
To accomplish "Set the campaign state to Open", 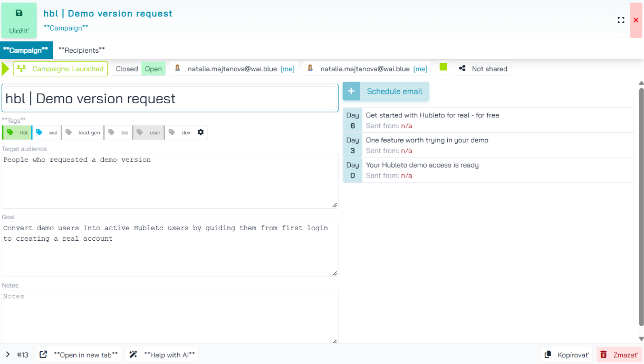I will [153, 68].
